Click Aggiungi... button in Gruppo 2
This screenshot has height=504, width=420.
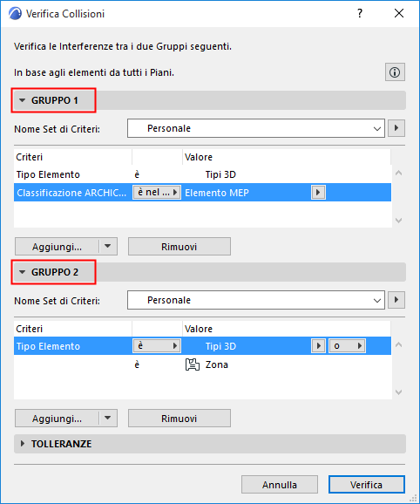(57, 419)
